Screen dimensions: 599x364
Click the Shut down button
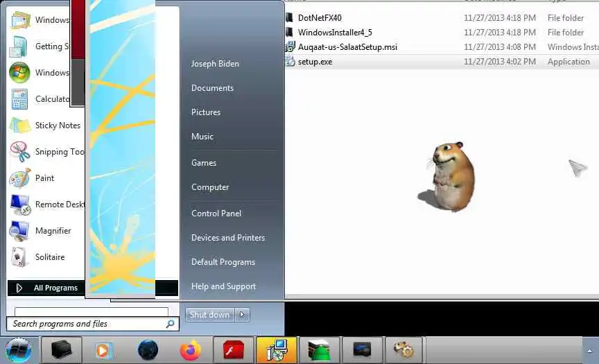209,315
